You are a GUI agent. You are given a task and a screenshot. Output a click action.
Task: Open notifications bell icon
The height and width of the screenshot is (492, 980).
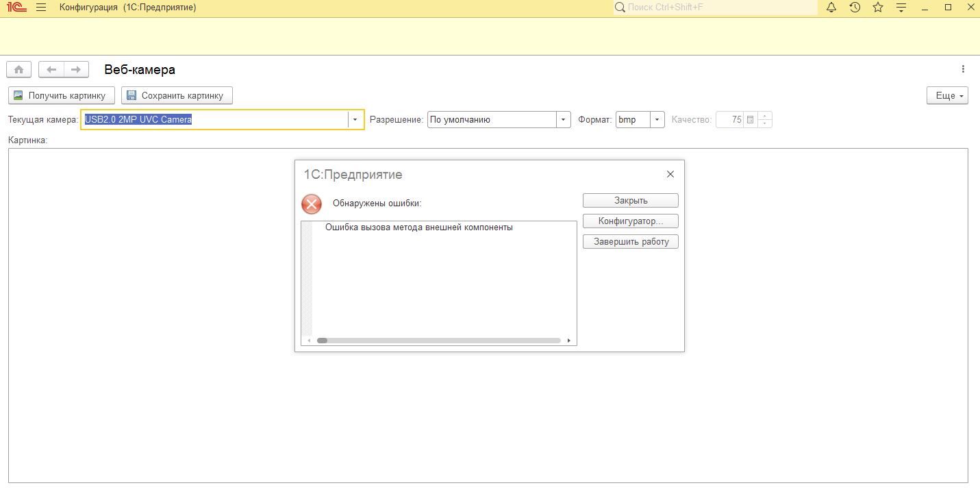831,8
